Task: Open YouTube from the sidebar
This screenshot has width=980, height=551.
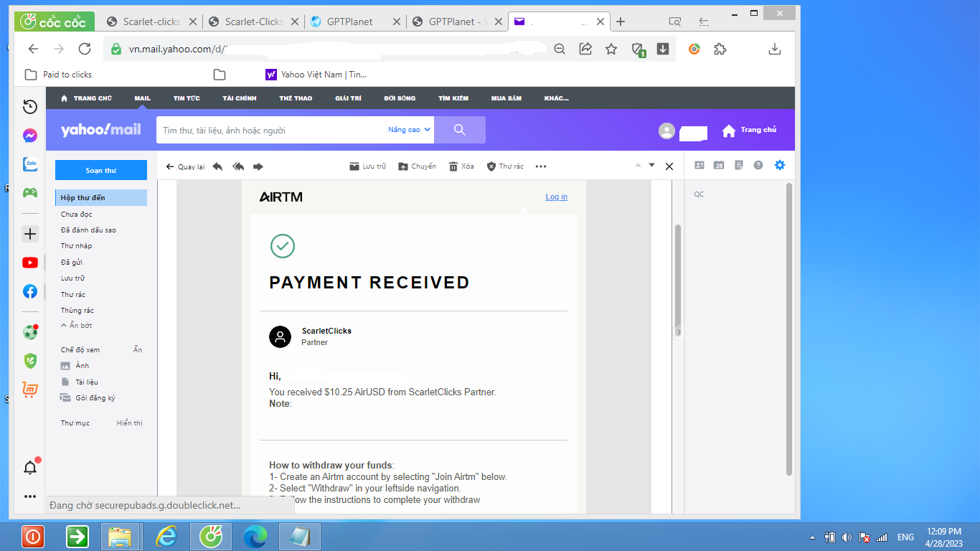Action: click(x=30, y=263)
